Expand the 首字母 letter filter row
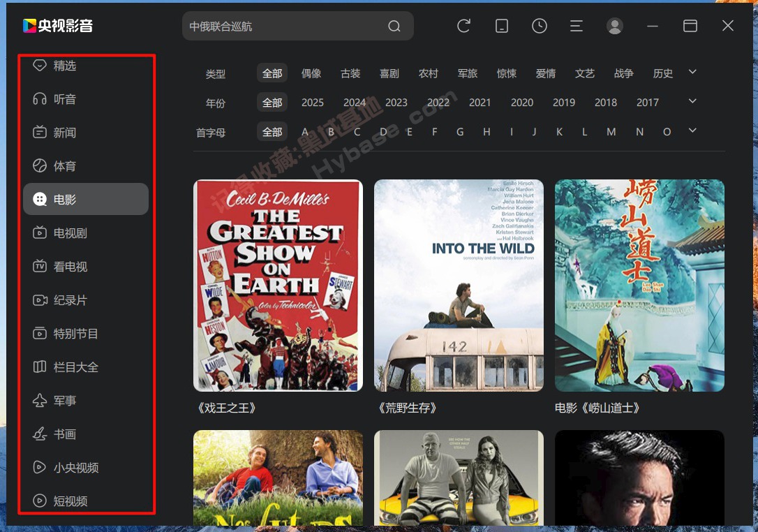758x532 pixels. [692, 131]
